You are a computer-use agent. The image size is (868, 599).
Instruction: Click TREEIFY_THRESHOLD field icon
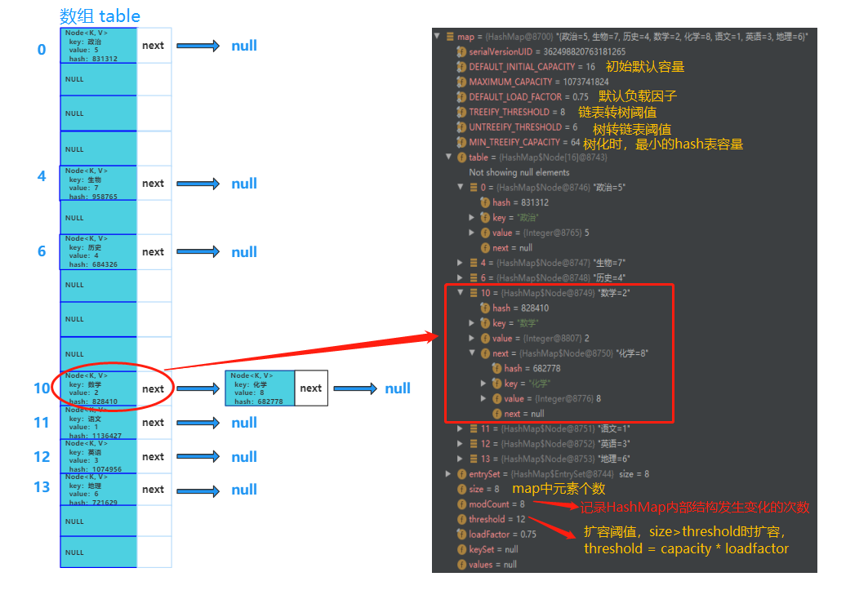click(x=461, y=112)
